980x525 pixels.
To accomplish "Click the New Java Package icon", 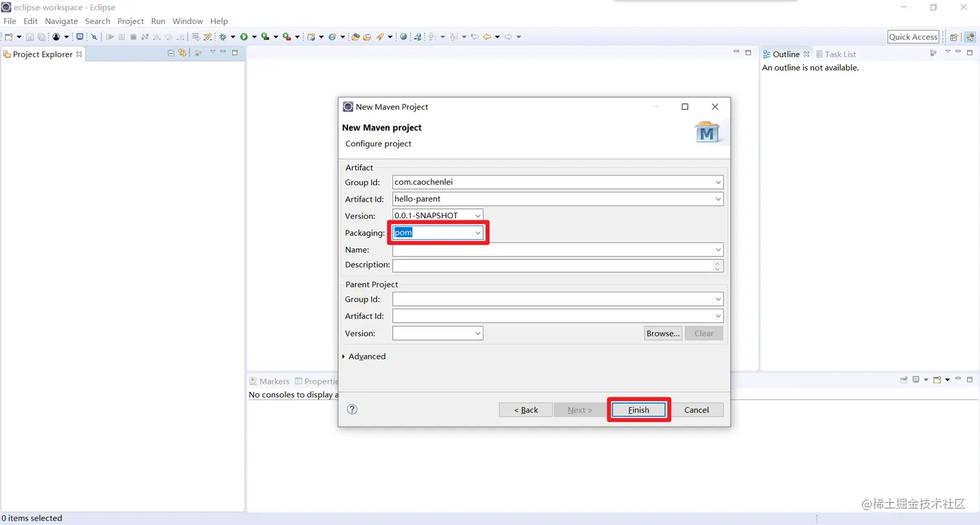I will click(311, 37).
